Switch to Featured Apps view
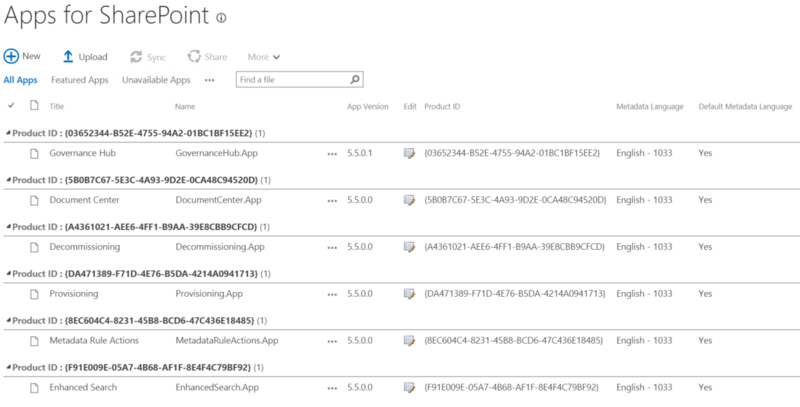Screen dimensions: 800x407 pos(80,80)
